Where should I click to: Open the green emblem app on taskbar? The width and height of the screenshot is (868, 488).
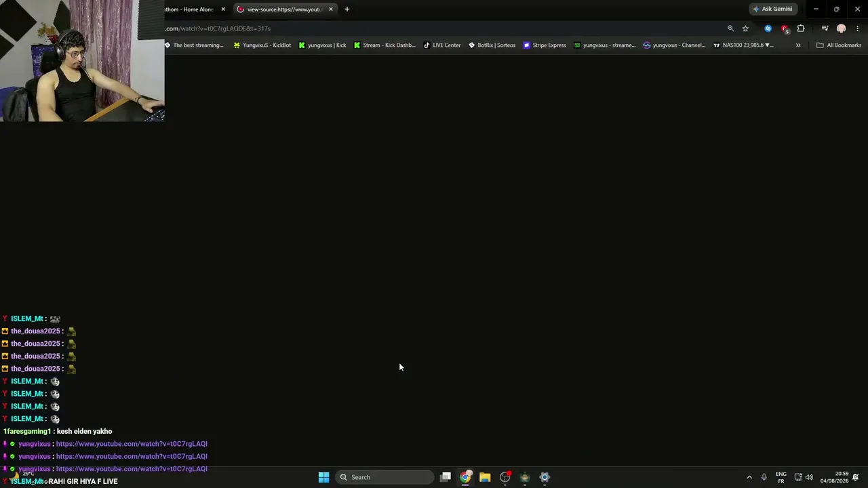[x=525, y=477]
